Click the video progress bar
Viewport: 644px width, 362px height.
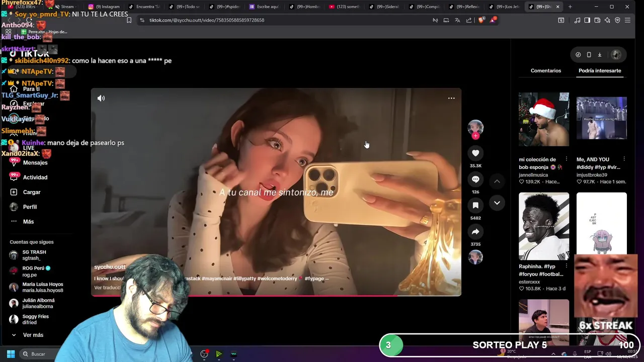(276, 295)
